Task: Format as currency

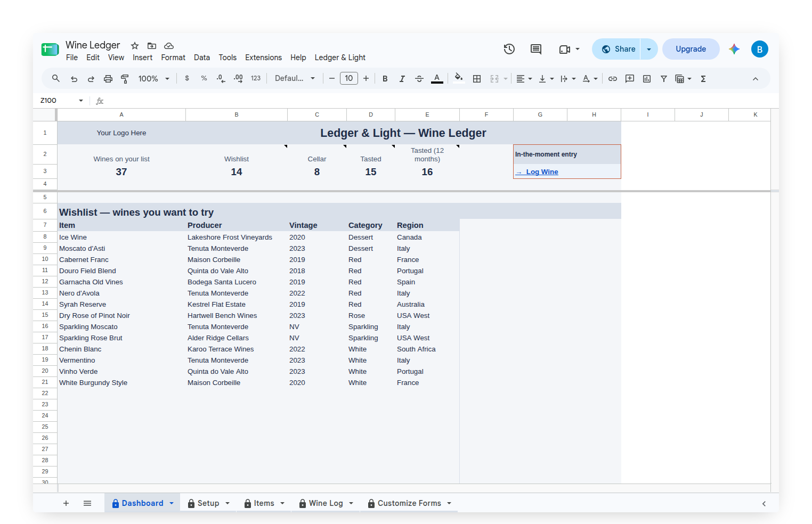Action: 187,78
